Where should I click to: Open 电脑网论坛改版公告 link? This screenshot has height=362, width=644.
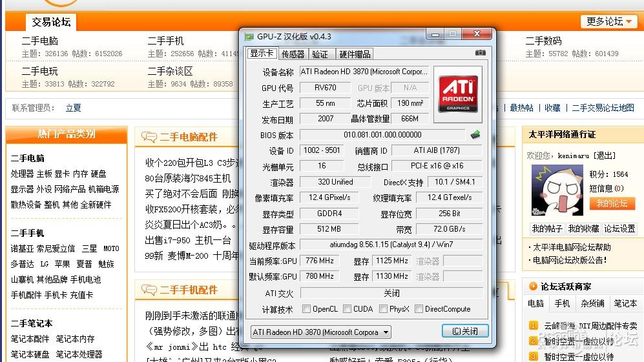coord(570,260)
